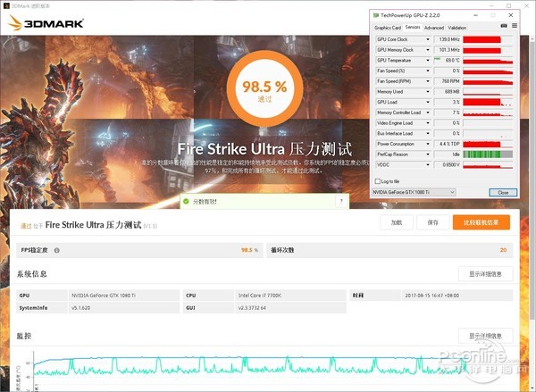Open the Bus Interface Load dropdown
The image size is (536, 392).
pos(427,133)
